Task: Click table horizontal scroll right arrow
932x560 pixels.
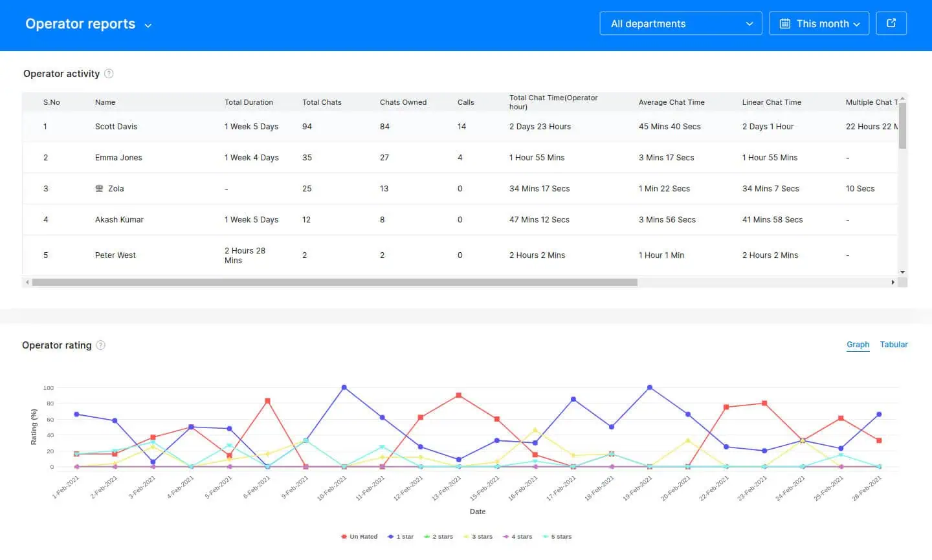Action: pyautogui.click(x=893, y=283)
